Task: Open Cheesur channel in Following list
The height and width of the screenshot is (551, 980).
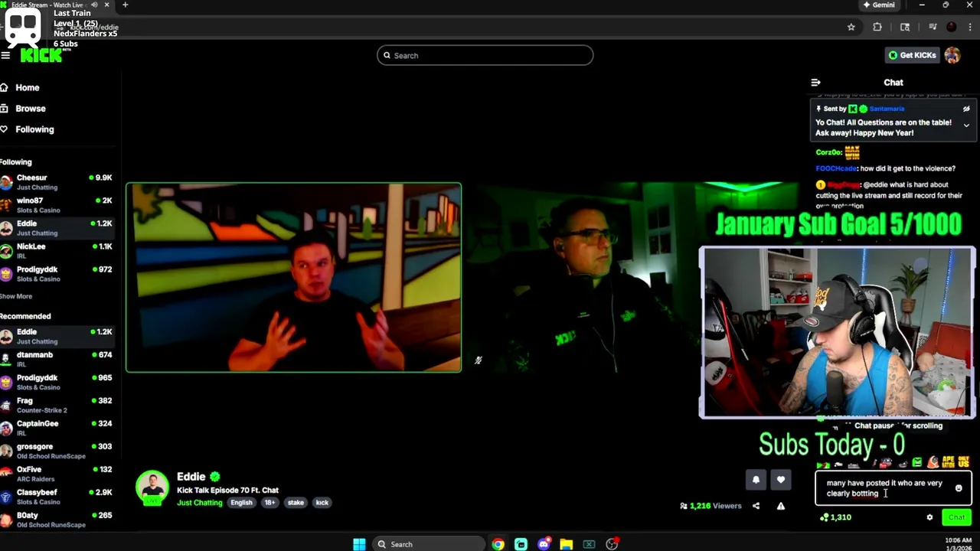Action: (x=57, y=182)
